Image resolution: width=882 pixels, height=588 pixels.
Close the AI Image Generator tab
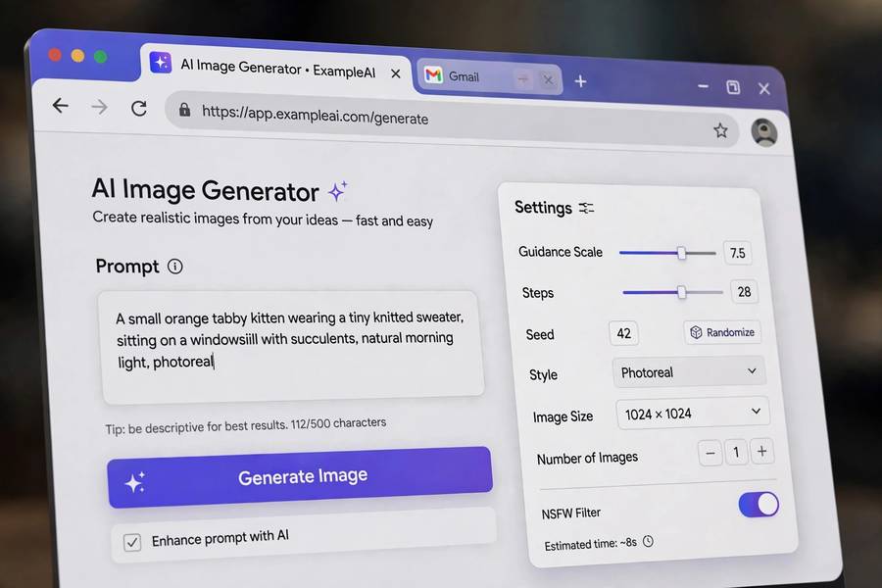tap(396, 73)
